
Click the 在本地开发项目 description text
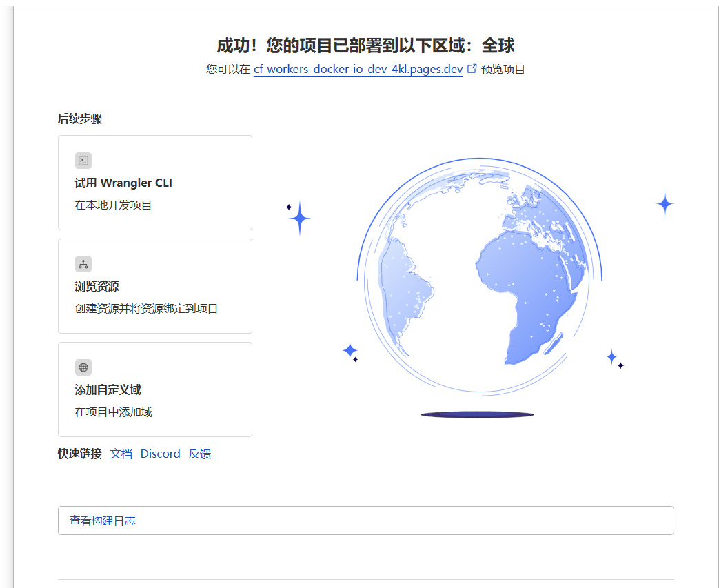(113, 205)
